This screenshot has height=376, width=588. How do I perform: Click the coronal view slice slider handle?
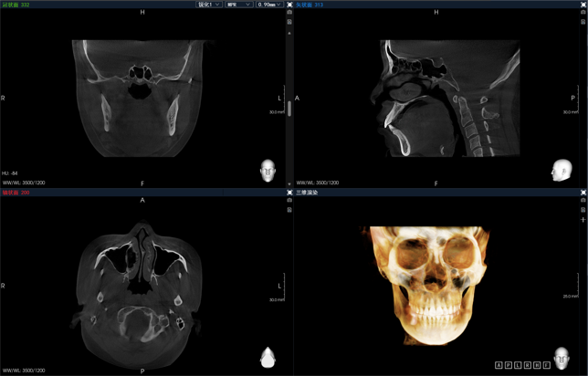tap(290, 109)
